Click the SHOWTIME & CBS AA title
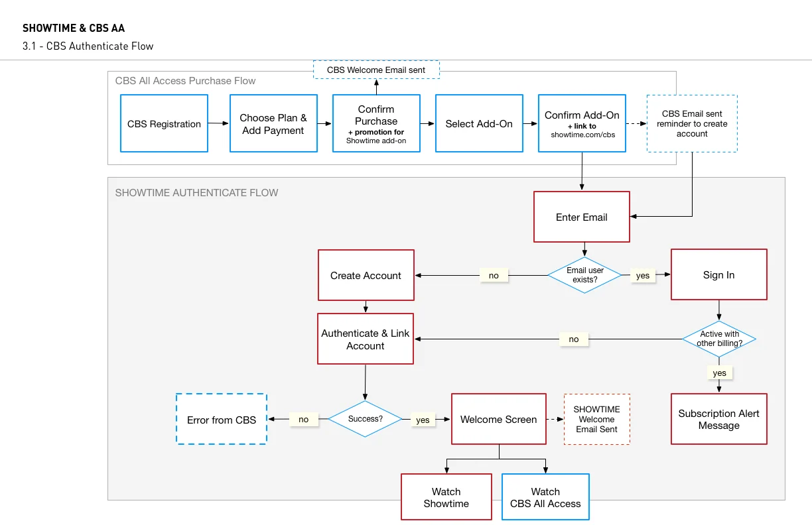 coord(74,29)
